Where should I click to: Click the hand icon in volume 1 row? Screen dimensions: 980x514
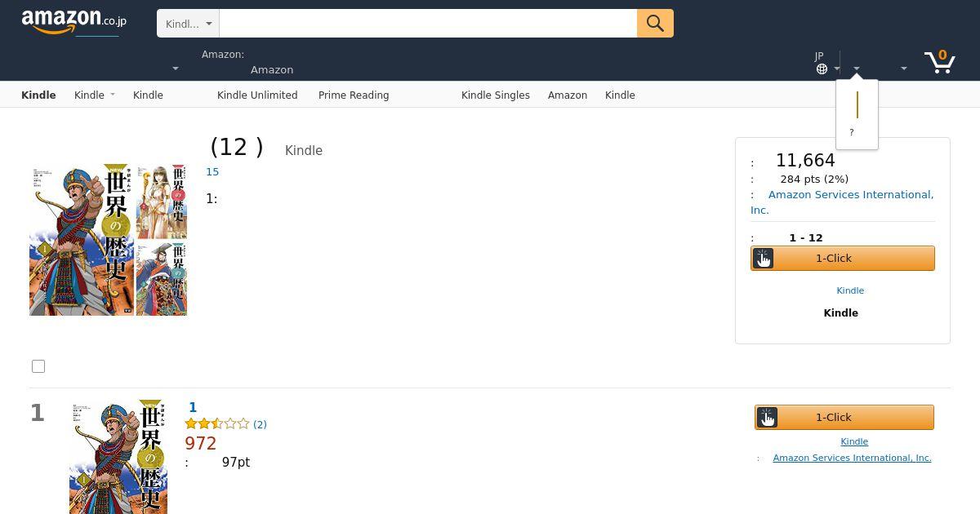(767, 418)
